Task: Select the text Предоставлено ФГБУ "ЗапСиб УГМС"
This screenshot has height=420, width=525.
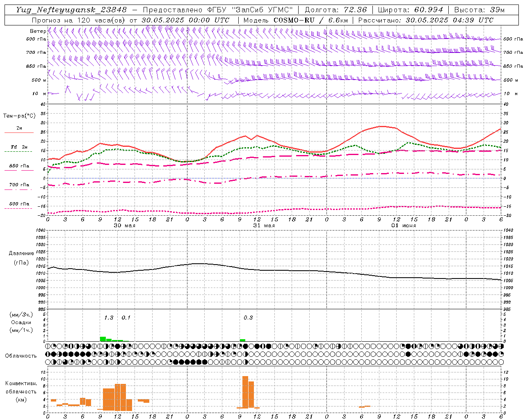Action: tap(218, 10)
